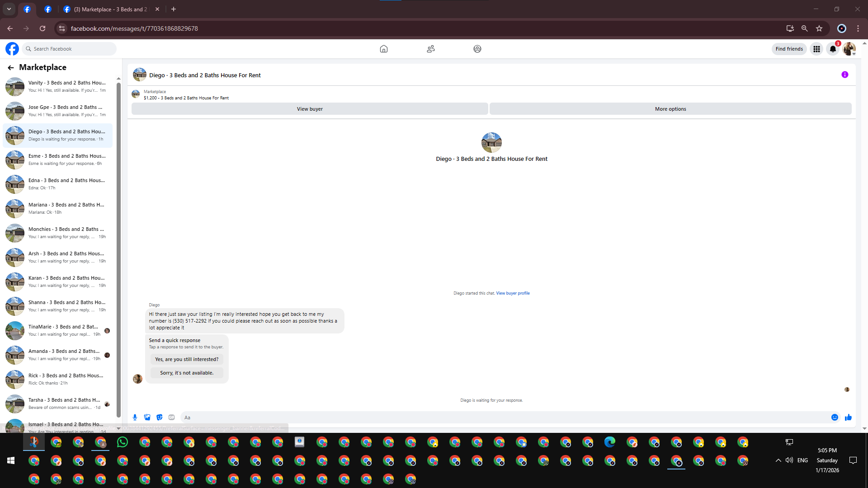Attach a photo using the image icon
The height and width of the screenshot is (488, 868).
click(147, 418)
